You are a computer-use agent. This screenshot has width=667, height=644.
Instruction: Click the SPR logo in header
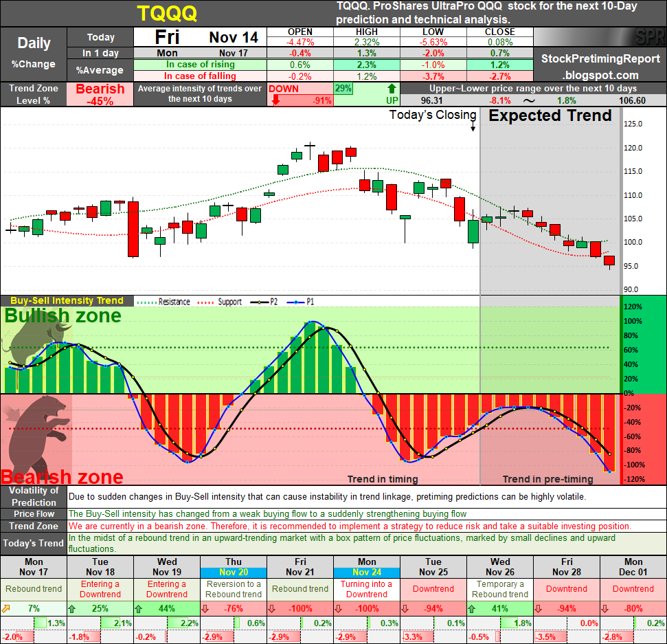point(651,37)
